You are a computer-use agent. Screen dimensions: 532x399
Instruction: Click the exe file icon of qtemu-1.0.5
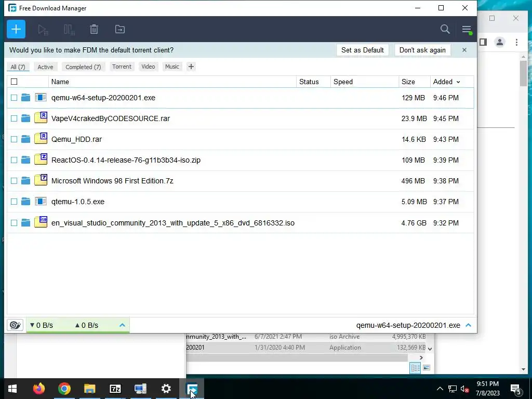[x=41, y=202]
